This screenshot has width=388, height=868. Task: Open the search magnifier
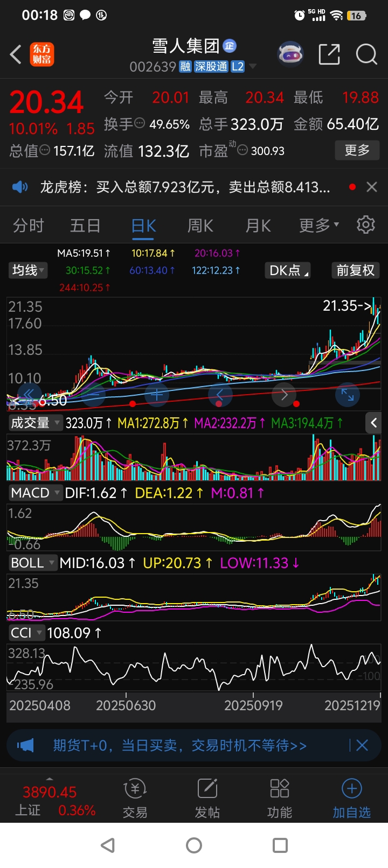[x=366, y=54]
